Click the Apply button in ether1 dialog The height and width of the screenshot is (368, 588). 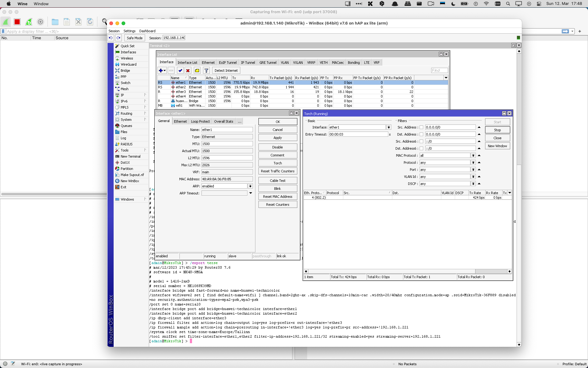click(x=278, y=138)
